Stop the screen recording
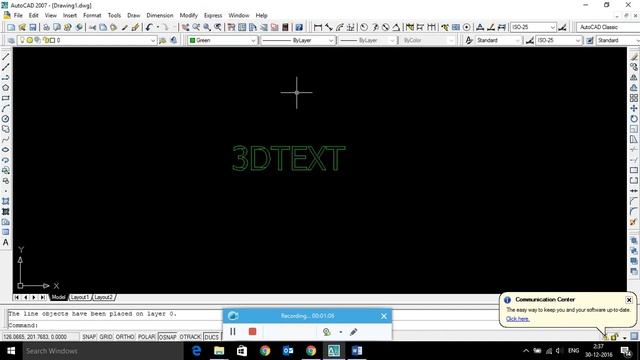 [252, 332]
